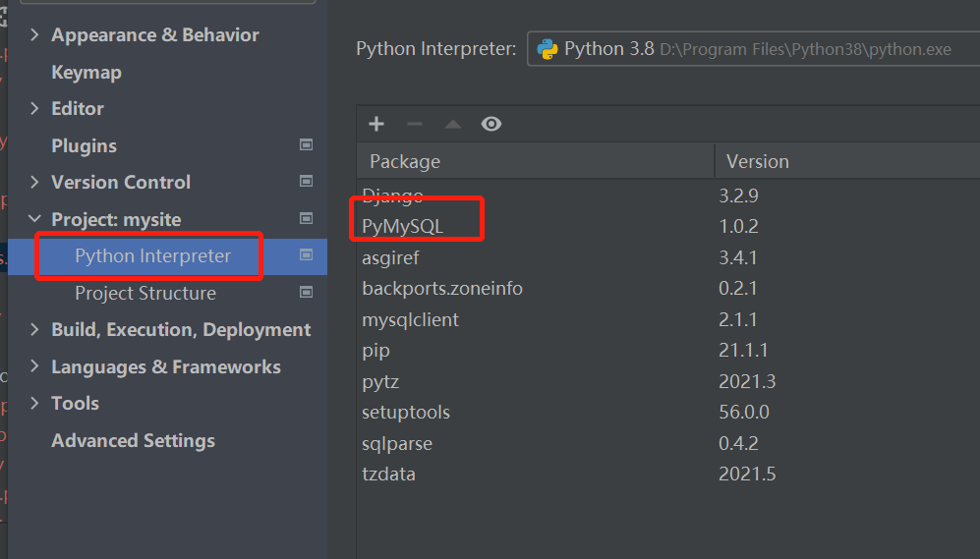Viewport: 980px width, 559px height.
Task: Click the Python logo in interpreter field
Action: (548, 49)
